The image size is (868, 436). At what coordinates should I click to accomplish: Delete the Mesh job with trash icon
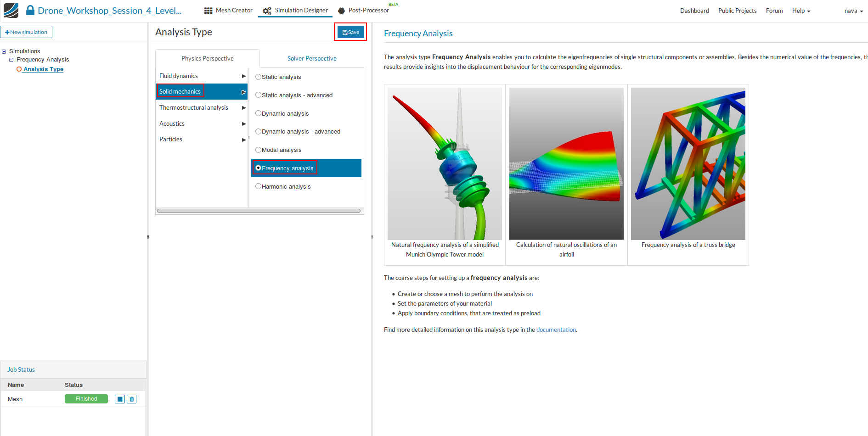(132, 399)
